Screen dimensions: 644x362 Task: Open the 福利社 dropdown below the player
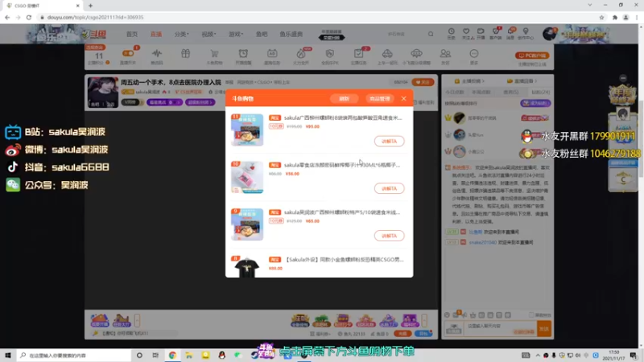pos(320,334)
